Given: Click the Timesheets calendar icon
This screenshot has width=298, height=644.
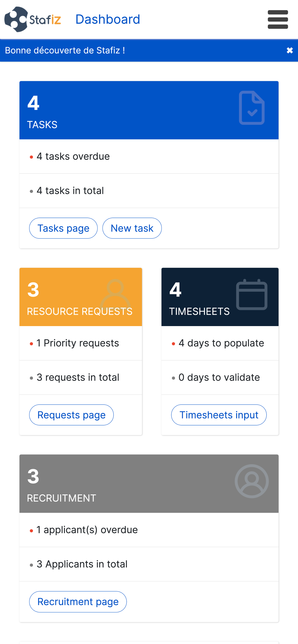Looking at the screenshot, I should point(252,294).
